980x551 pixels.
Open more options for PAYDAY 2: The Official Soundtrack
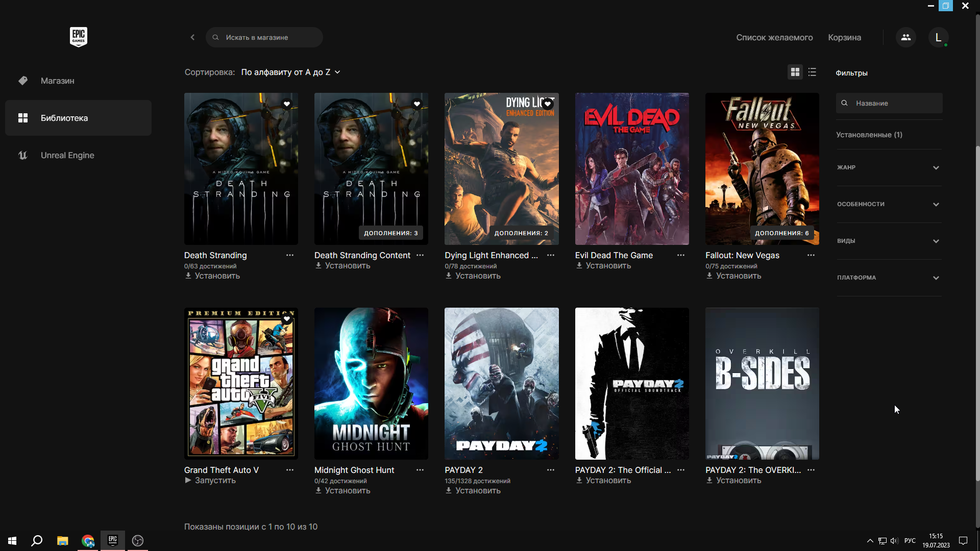pyautogui.click(x=681, y=470)
